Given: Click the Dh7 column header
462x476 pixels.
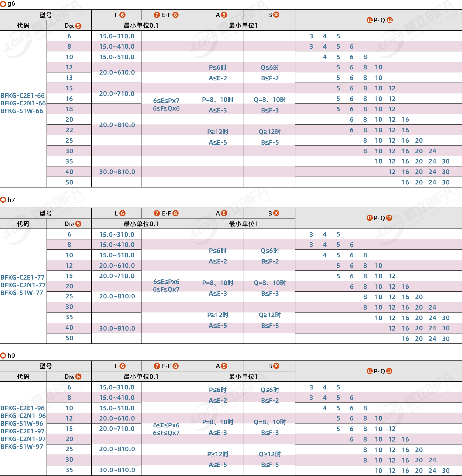Looking at the screenshot, I should (x=69, y=224).
